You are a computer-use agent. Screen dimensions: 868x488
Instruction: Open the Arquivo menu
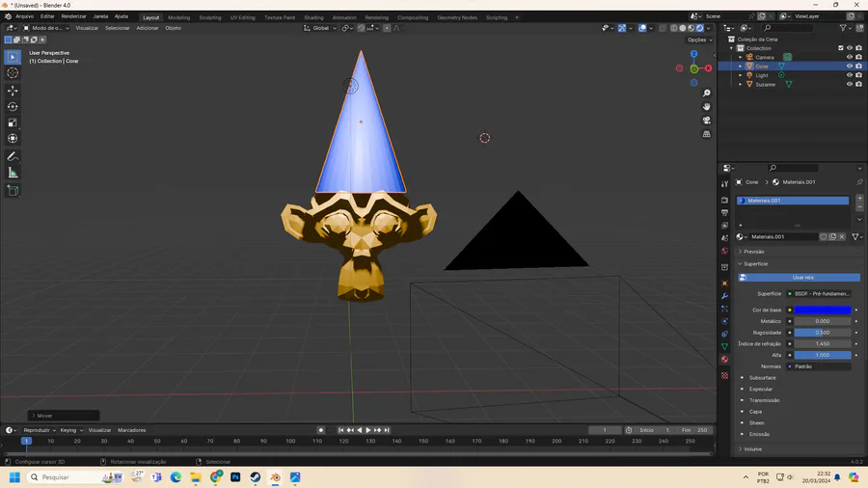point(24,16)
